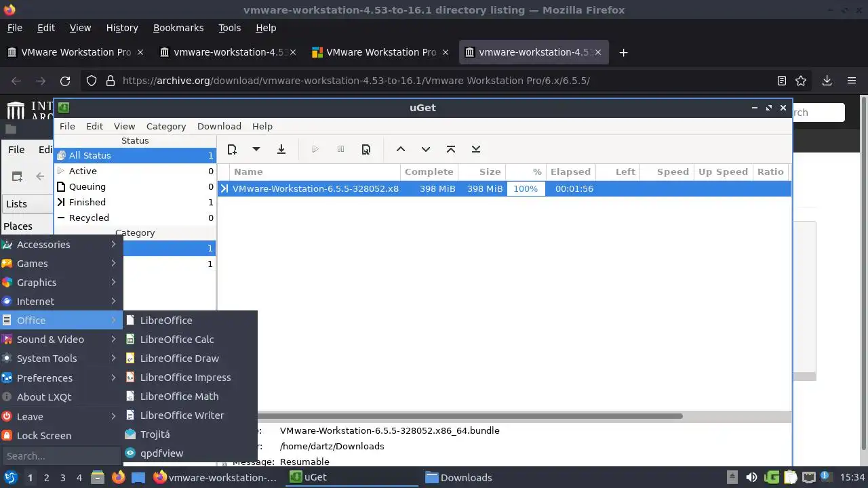Switch to workspace 2
Screen dimensions: 868x488
pos(46,477)
